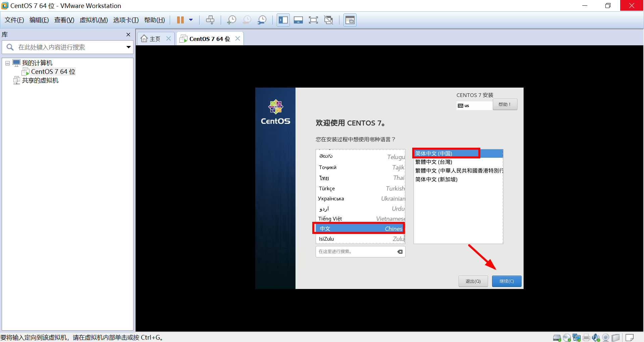644x342 pixels.
Task: Choose Telugu in the language list
Action: [x=361, y=156]
